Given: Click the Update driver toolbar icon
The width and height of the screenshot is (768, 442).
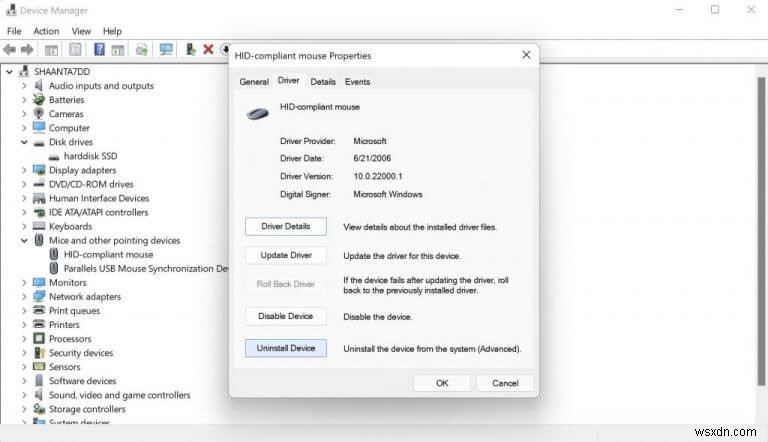Looking at the screenshot, I should [x=191, y=49].
